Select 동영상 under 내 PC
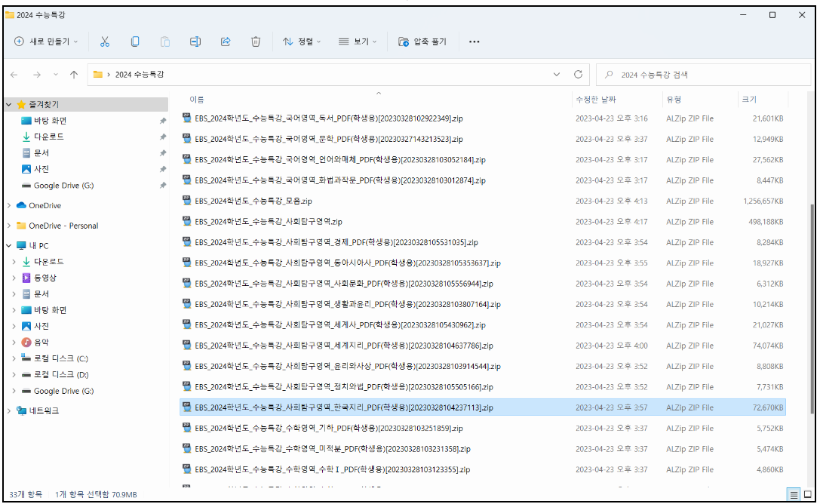Viewport: 820px width, 504px height. [x=45, y=278]
